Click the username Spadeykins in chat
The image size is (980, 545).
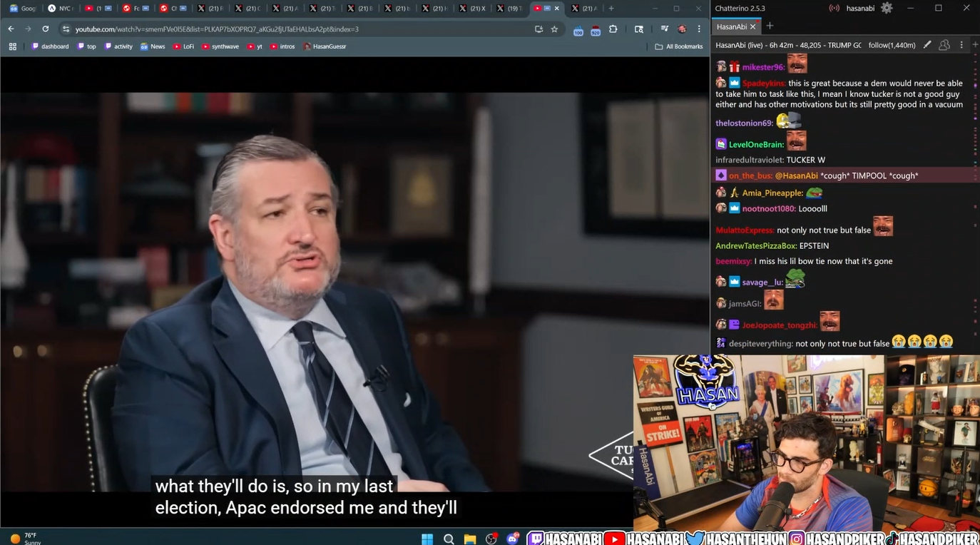click(764, 83)
